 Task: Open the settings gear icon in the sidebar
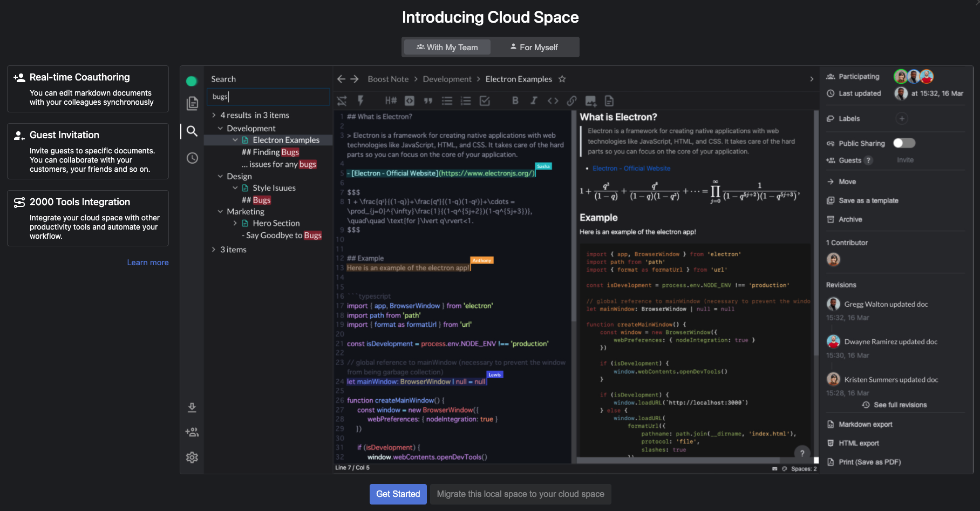(192, 458)
